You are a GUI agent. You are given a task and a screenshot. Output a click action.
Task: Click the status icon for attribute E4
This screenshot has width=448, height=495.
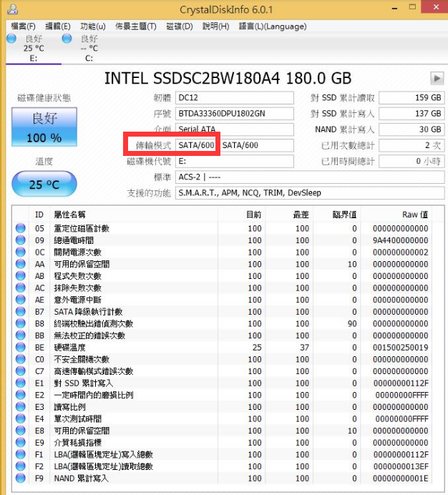21,418
